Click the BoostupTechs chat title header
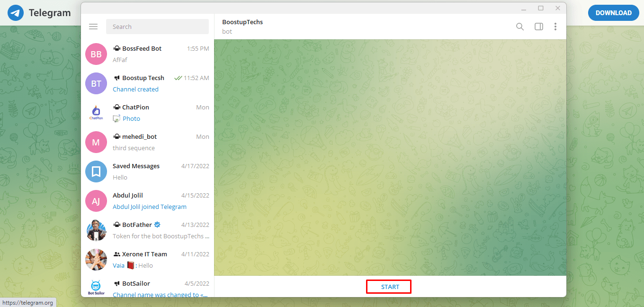644x307 pixels. click(242, 22)
